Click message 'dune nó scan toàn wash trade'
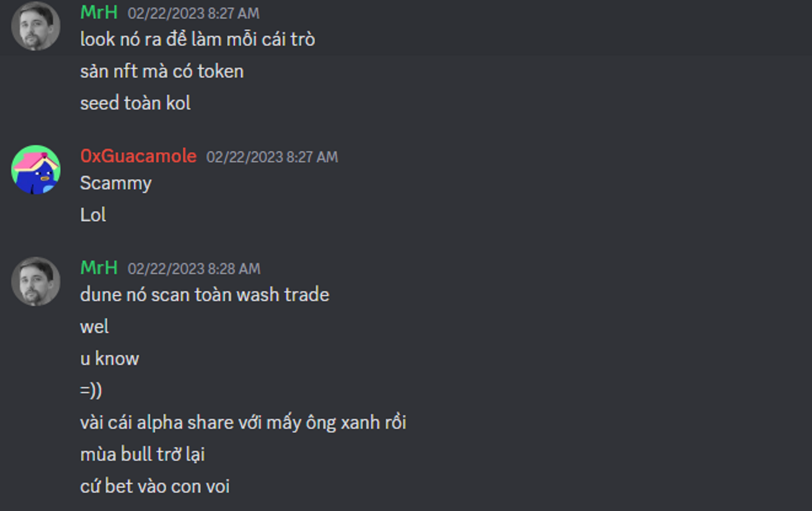 (205, 295)
